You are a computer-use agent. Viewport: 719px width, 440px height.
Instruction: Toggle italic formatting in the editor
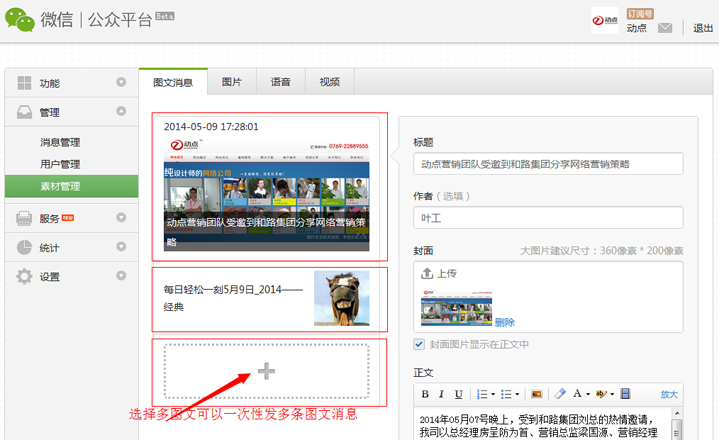tap(442, 394)
